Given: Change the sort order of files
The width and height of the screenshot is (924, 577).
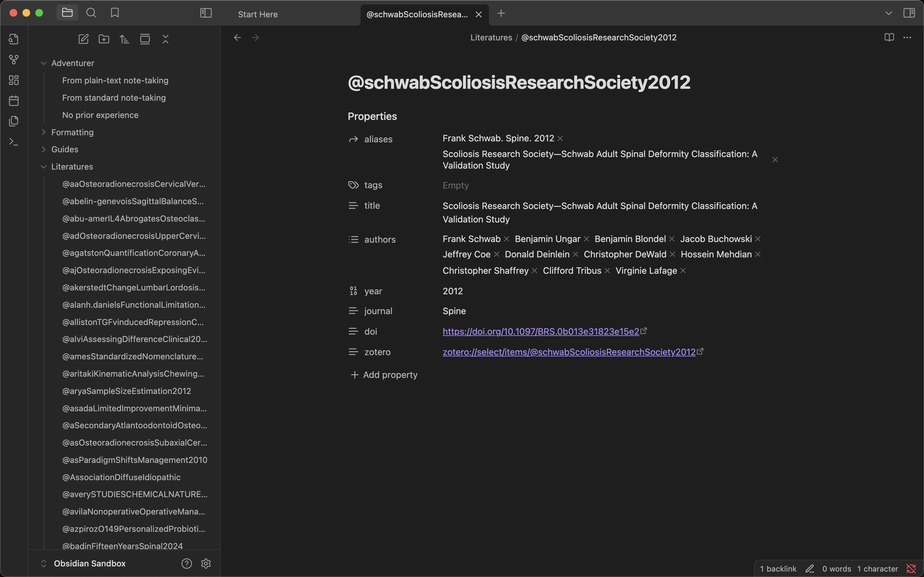Looking at the screenshot, I should 124,39.
